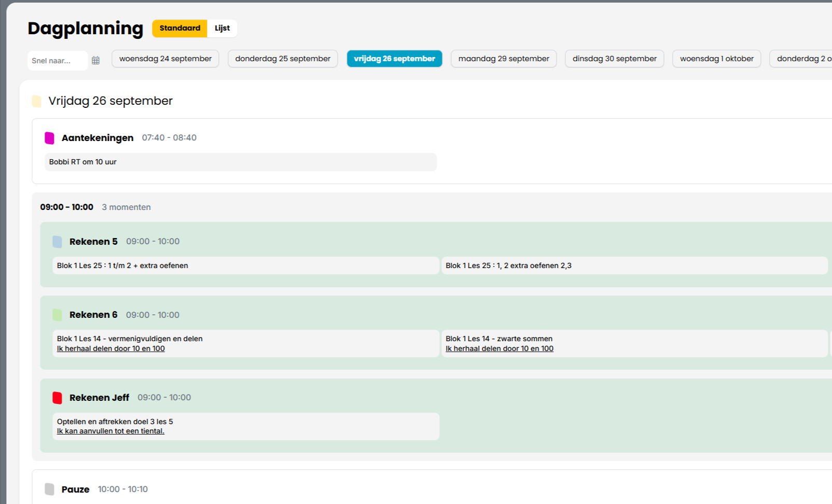Go to woensdag 24 september
The image size is (832, 504).
coord(165,59)
